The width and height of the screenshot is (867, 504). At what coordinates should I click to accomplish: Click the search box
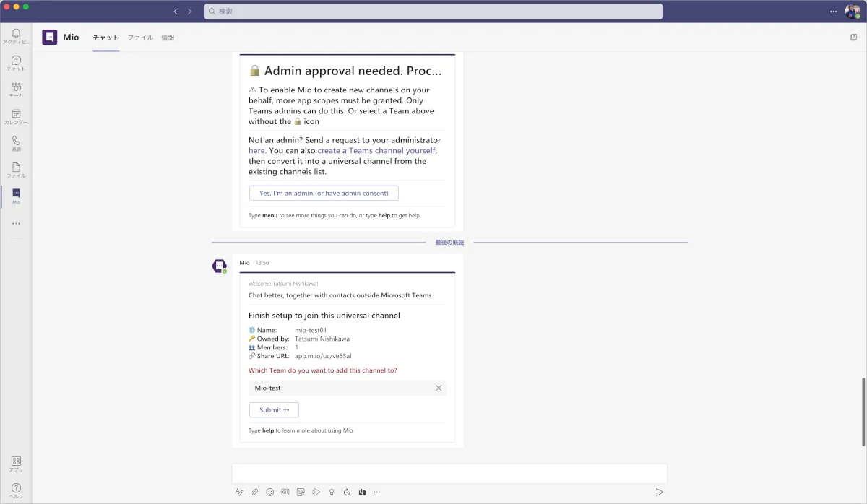click(433, 12)
